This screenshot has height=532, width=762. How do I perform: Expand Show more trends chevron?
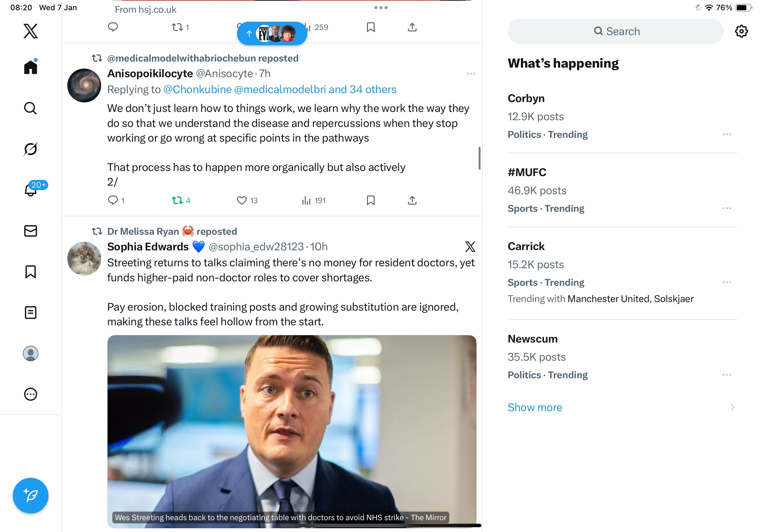732,407
